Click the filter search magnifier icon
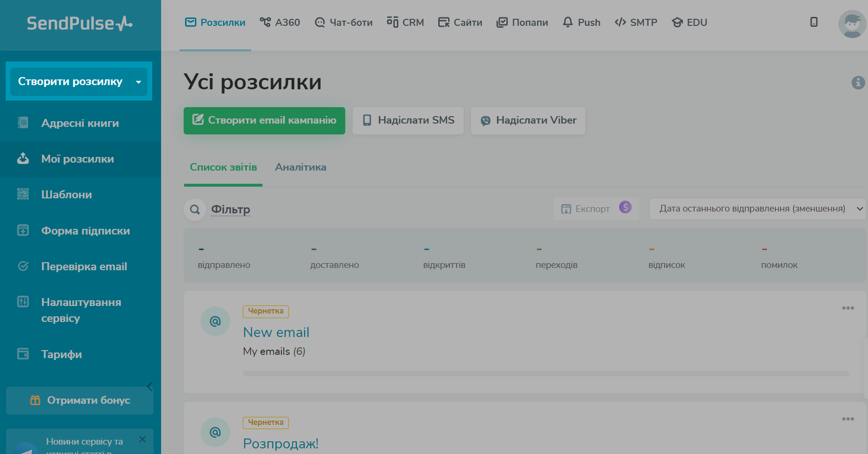 [x=195, y=210]
